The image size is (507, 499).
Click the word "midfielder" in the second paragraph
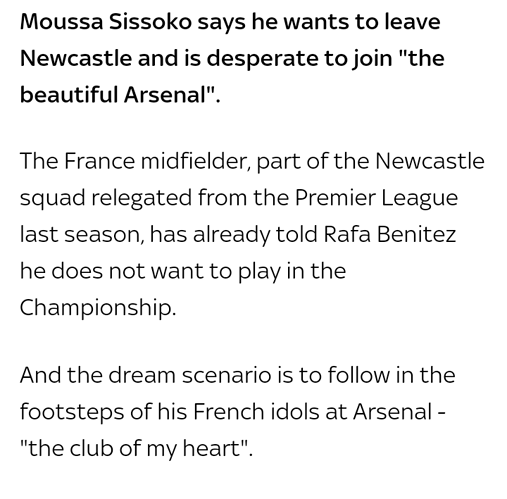point(196,161)
